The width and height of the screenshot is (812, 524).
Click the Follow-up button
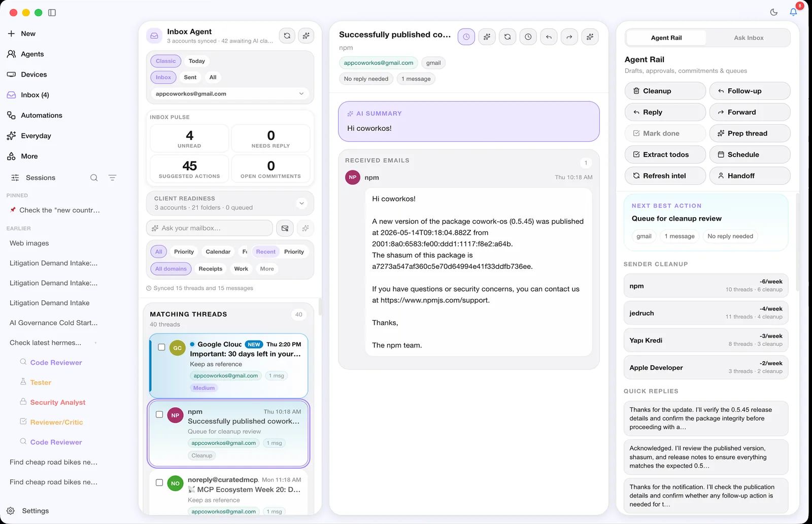pos(750,91)
